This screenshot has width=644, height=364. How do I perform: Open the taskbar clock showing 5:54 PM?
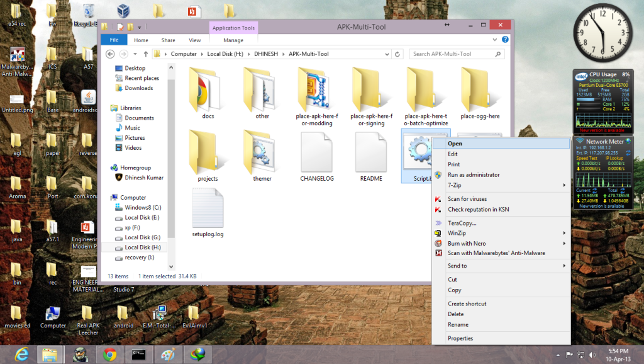pyautogui.click(x=619, y=355)
